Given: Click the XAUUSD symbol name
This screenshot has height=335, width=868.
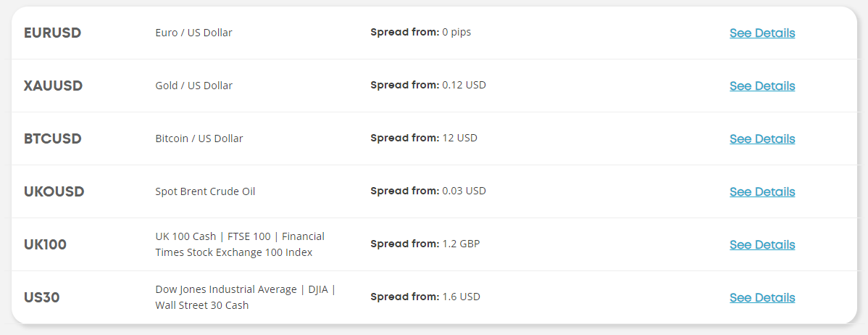Looking at the screenshot, I should [x=53, y=86].
